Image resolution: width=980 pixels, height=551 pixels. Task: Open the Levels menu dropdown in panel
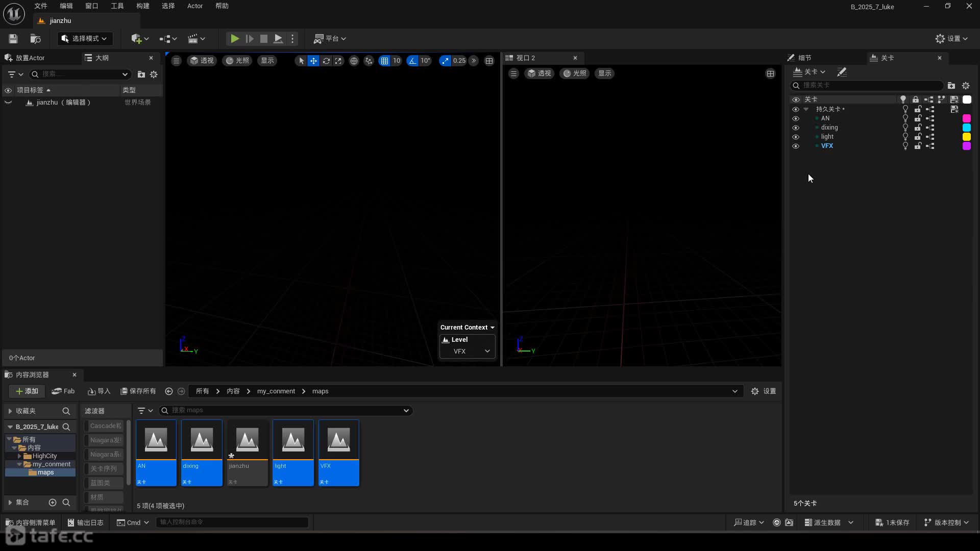(810, 72)
